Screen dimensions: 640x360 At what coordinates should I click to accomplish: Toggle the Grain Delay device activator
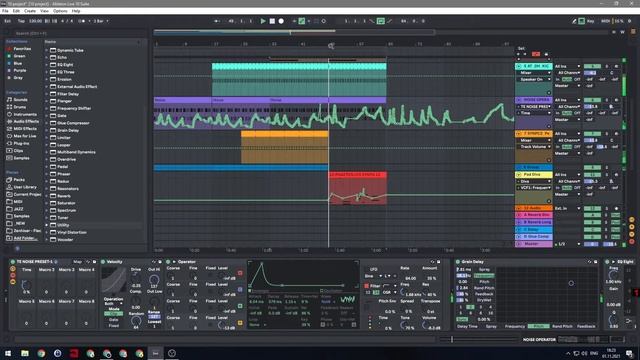[458, 262]
